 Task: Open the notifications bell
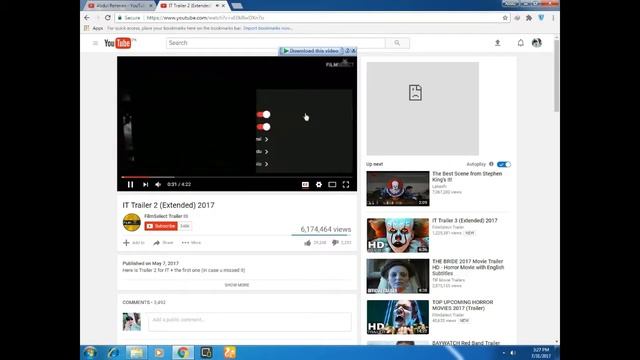pyautogui.click(x=520, y=43)
